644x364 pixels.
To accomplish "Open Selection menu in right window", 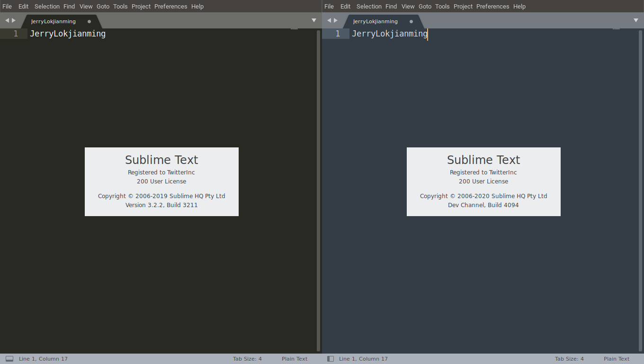I will point(369,6).
